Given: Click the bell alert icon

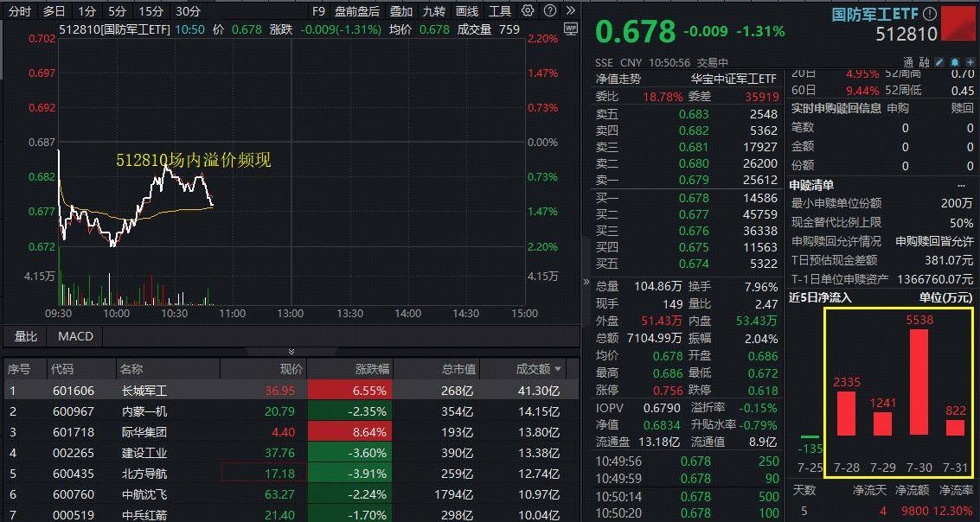Looking at the screenshot, I should tap(955, 62).
